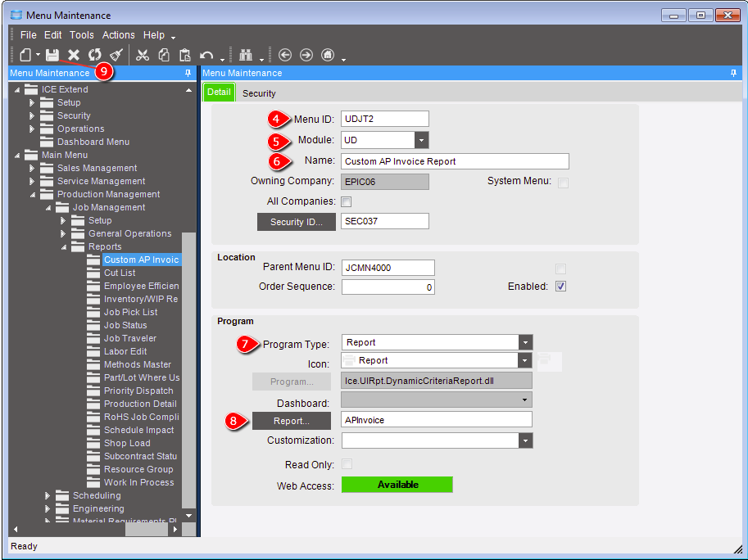Click the Clear broom toolbar icon

117,55
